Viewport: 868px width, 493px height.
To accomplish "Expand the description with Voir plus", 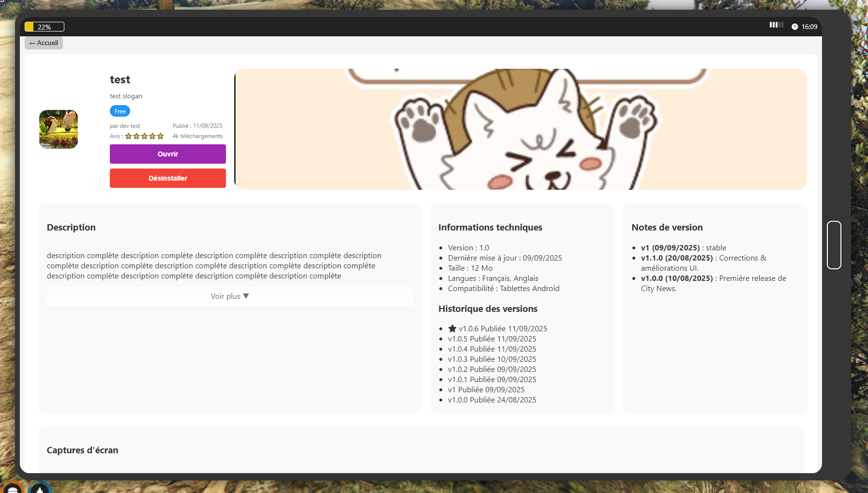I will (230, 296).
